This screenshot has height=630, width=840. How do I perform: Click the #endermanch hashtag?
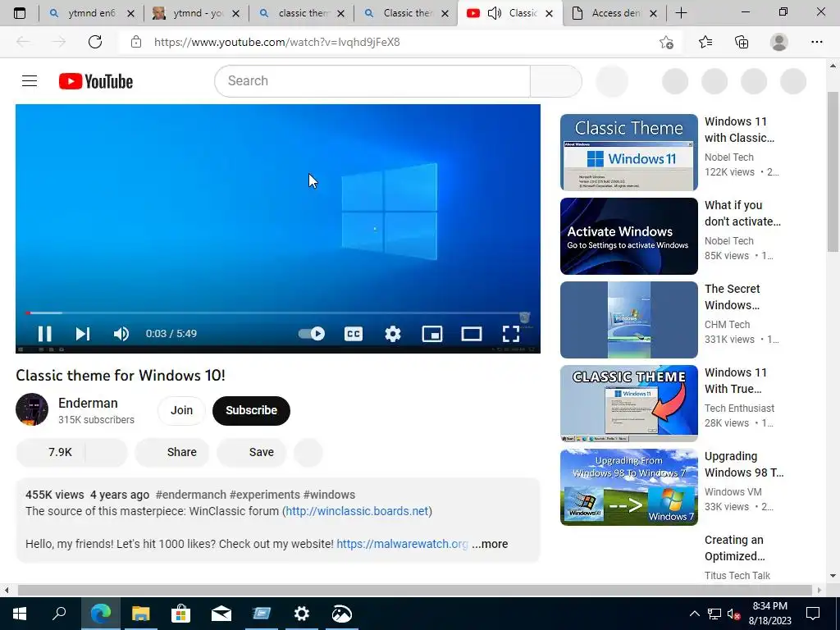(x=190, y=495)
